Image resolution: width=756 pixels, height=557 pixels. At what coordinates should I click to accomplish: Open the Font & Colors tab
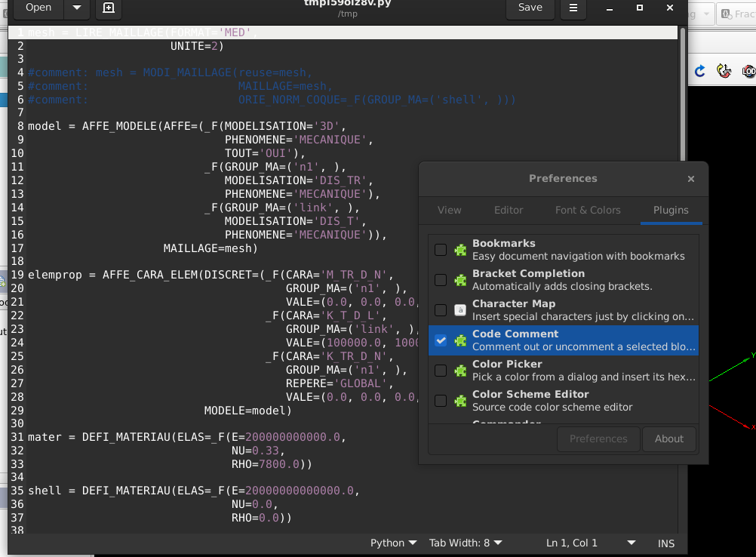[588, 211]
